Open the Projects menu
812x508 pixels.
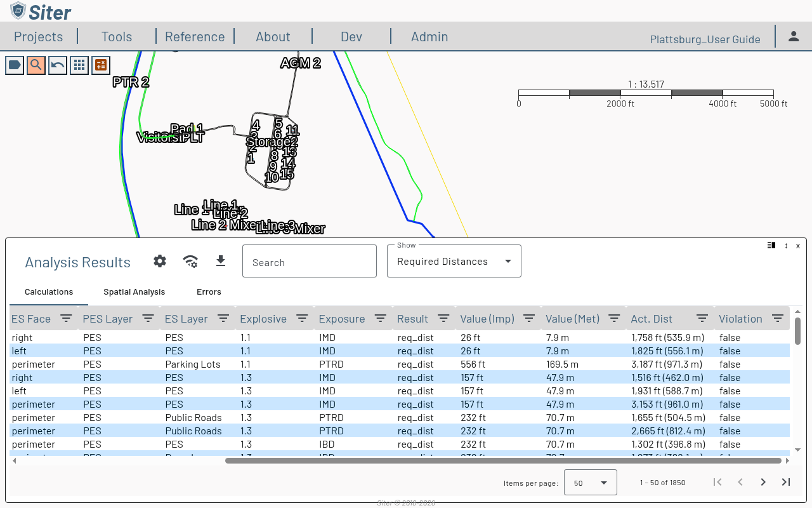coord(39,36)
